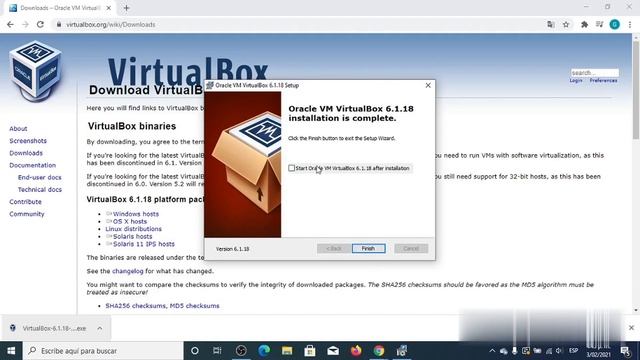Open the Linux distributions link
Image resolution: width=640 pixels, height=360 pixels.
[x=133, y=229]
